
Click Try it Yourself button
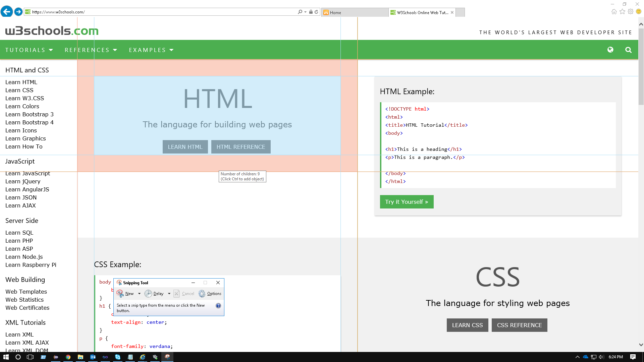(x=407, y=202)
